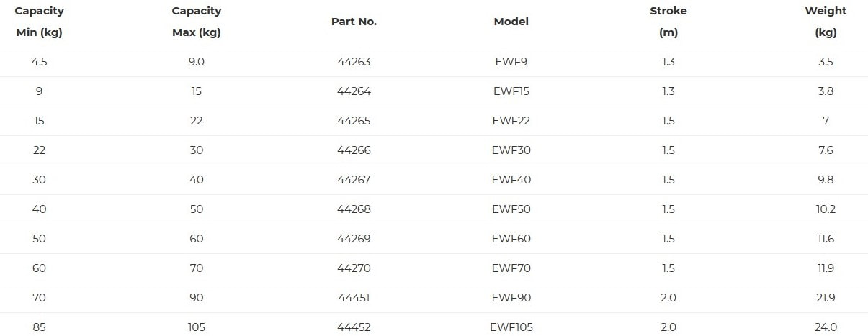Click part number 44452
This screenshot has height=336, width=868.
pyautogui.click(x=354, y=327)
